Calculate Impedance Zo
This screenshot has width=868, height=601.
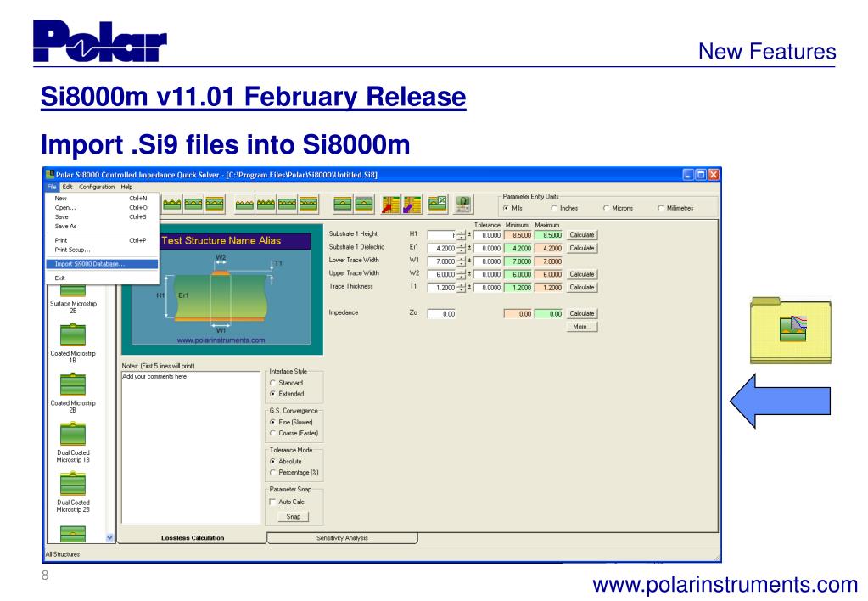coord(582,314)
